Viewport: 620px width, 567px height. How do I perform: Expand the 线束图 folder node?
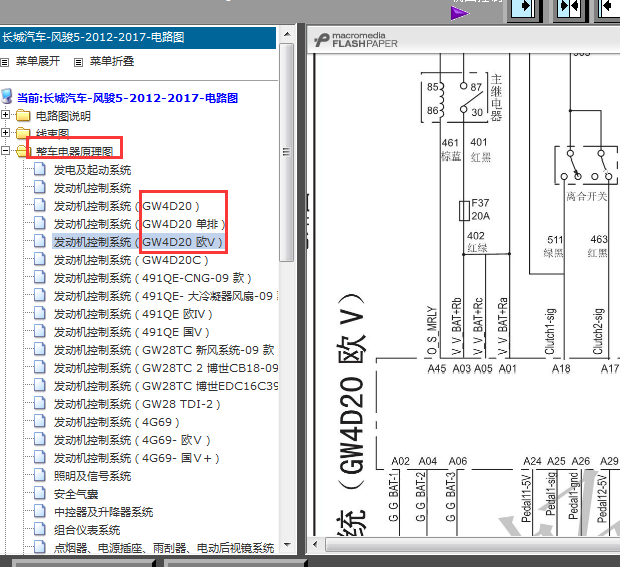tap(6, 132)
